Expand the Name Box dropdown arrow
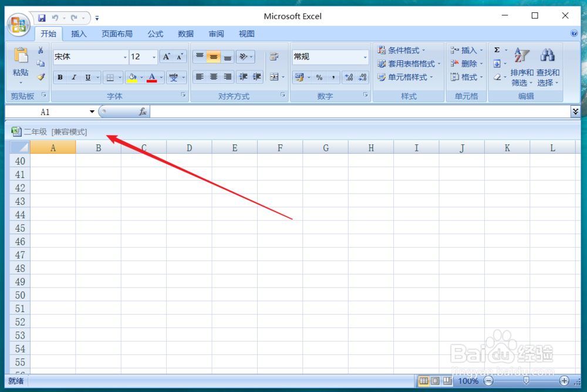The width and height of the screenshot is (587, 392). (x=92, y=111)
